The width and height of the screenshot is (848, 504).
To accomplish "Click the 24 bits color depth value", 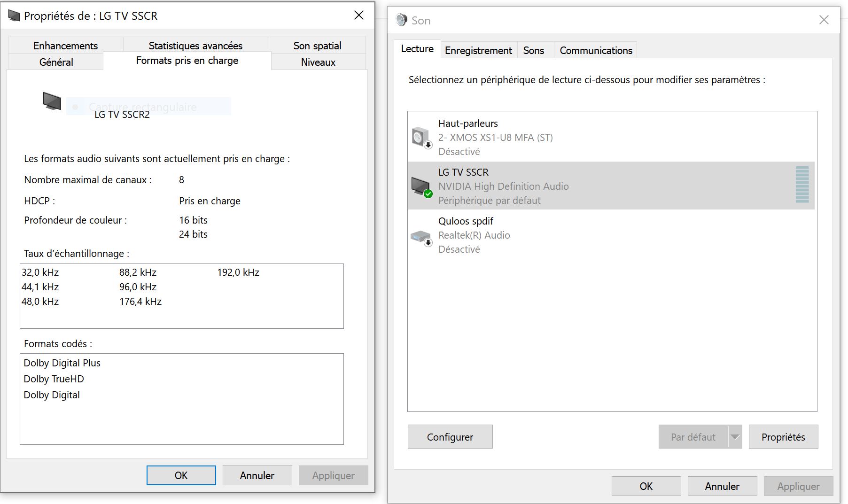I will pyautogui.click(x=193, y=234).
